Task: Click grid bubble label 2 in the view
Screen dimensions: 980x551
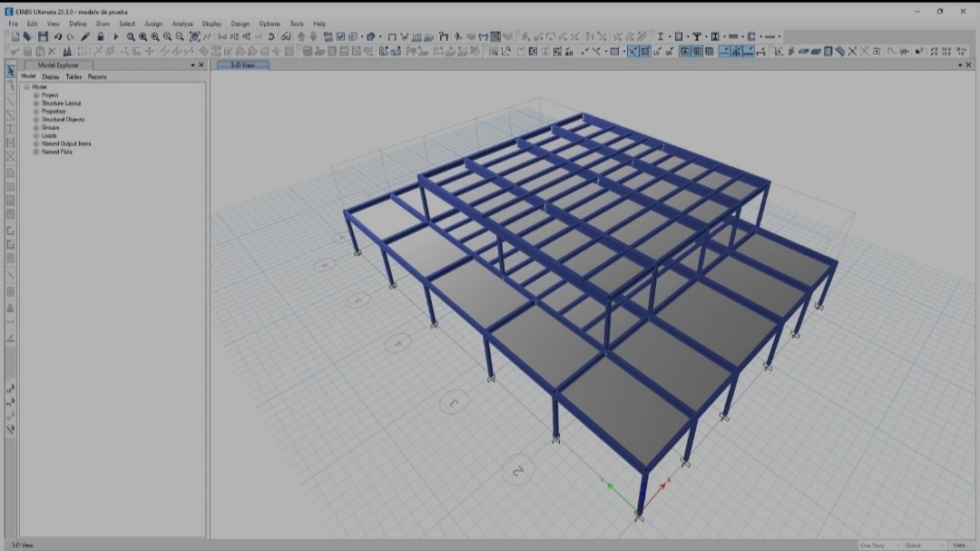Action: pyautogui.click(x=518, y=471)
